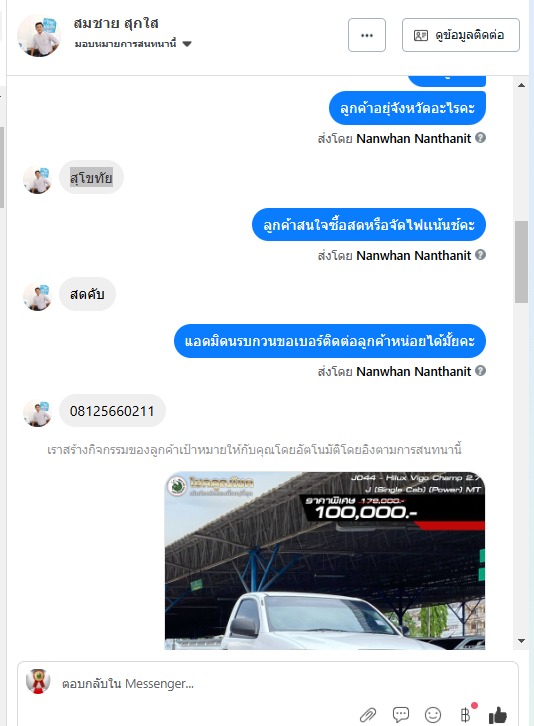
Task: Click the customer's profile photo in header
Action: coord(39,36)
